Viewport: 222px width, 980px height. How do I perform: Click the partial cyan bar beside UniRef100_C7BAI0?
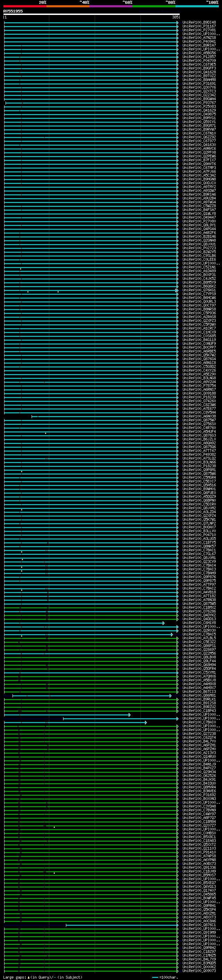click(x=76, y=722)
